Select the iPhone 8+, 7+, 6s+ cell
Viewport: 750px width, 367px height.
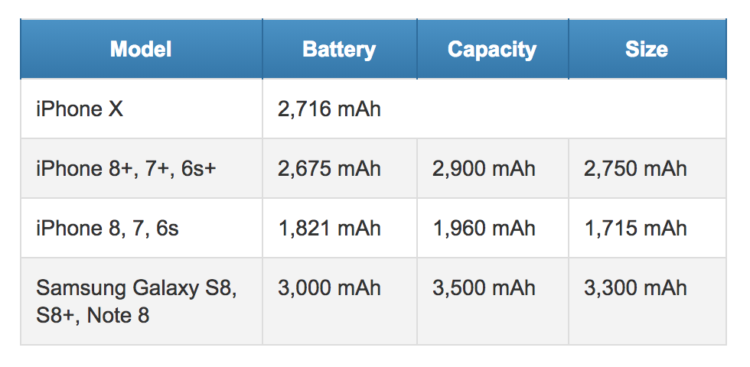point(141,168)
